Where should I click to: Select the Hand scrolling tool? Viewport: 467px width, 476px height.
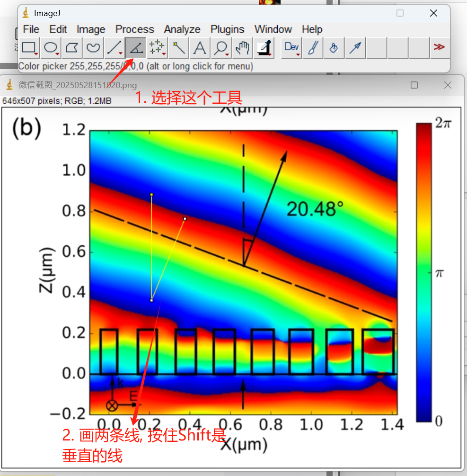point(242,48)
